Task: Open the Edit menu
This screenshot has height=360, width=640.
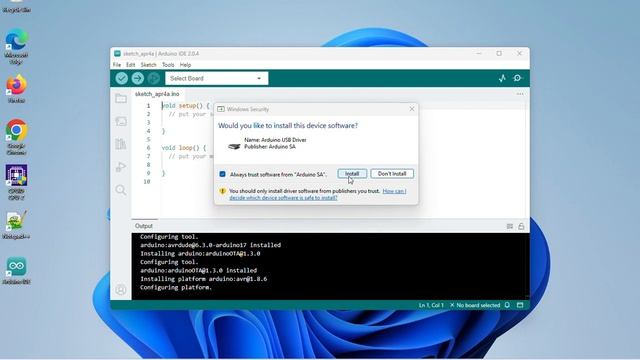Action: coord(131,65)
